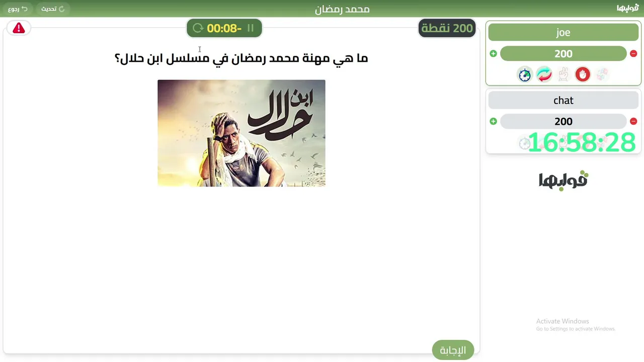Subtract points from team chat
The height and width of the screenshot is (362, 644).
(633, 121)
